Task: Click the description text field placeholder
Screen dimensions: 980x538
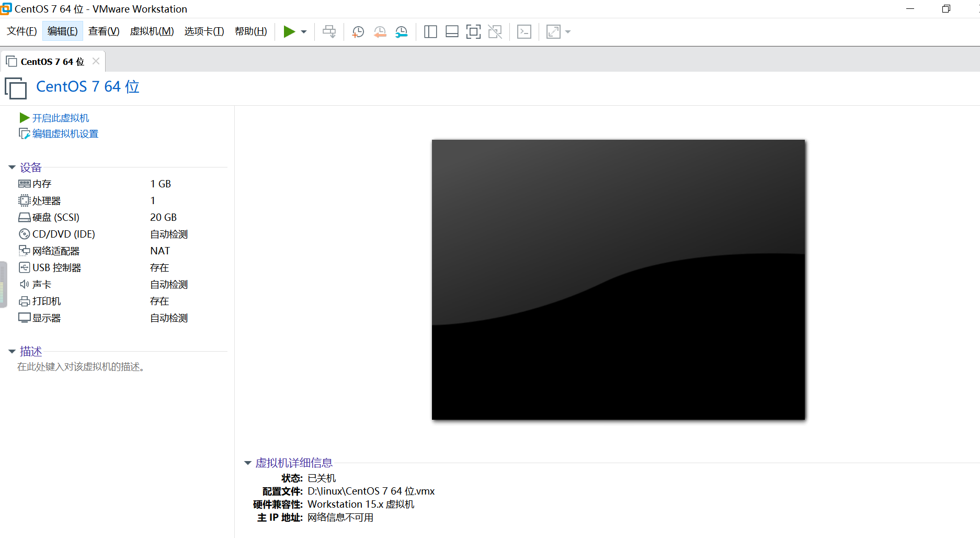Action: tap(81, 367)
